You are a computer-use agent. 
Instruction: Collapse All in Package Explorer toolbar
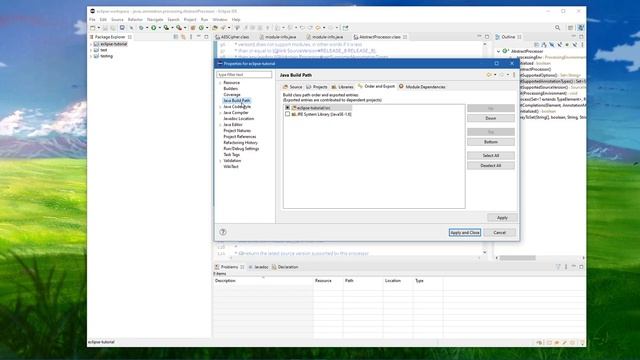pos(176,37)
